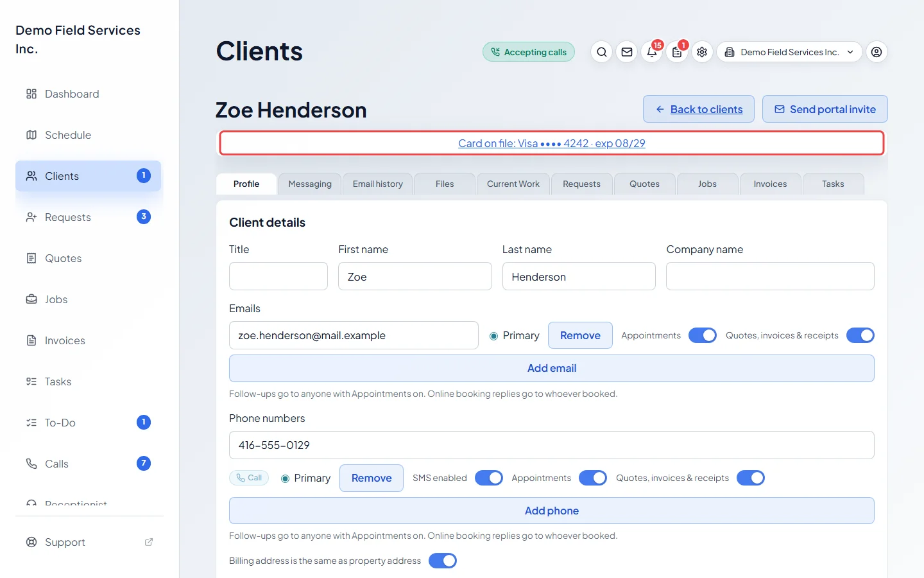This screenshot has width=924, height=578.
Task: Open the Invoices tab
Action: click(770, 184)
